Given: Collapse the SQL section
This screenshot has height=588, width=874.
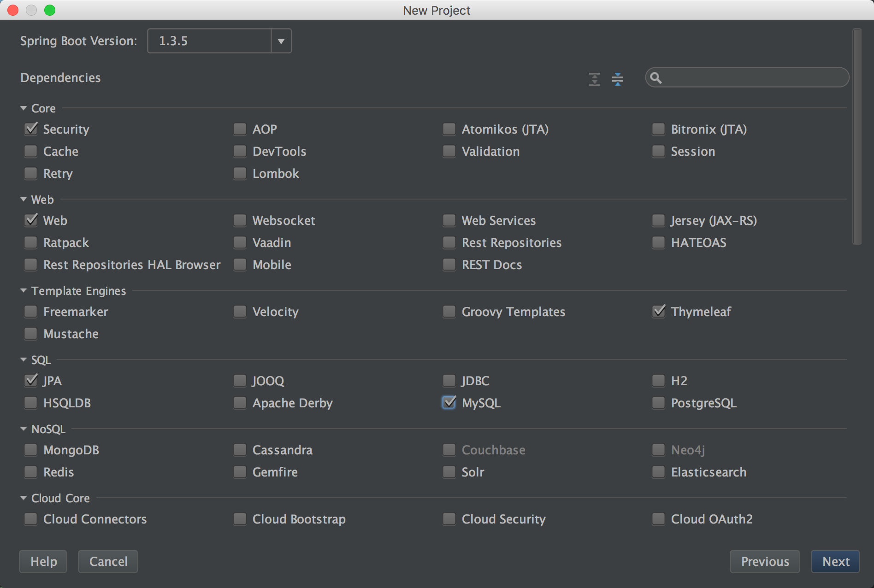Looking at the screenshot, I should click(24, 359).
